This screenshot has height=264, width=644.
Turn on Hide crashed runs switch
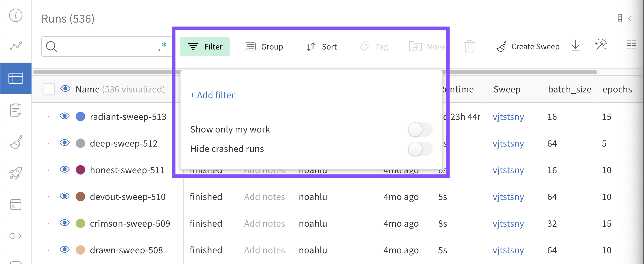[x=420, y=149]
